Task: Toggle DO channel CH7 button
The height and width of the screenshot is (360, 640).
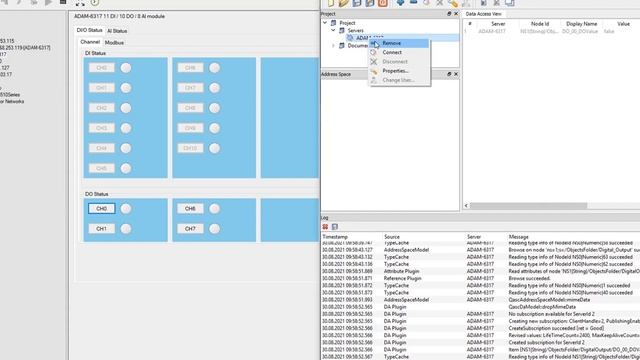Action: (190, 229)
